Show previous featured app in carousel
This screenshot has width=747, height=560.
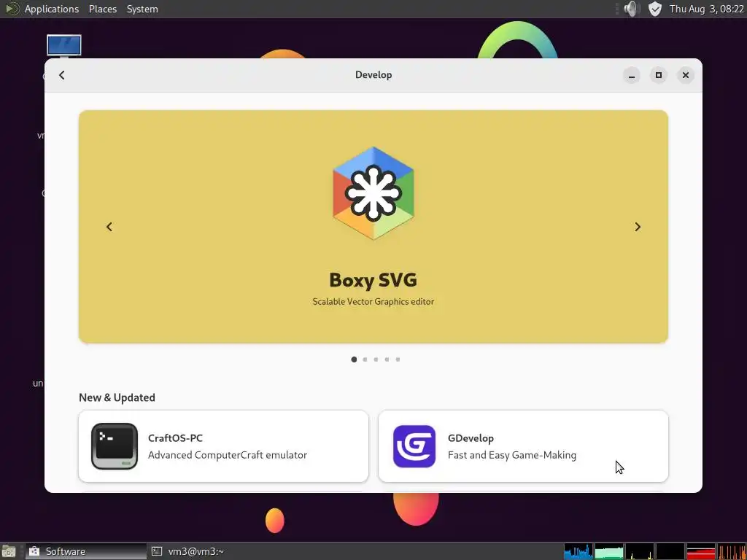pos(109,227)
